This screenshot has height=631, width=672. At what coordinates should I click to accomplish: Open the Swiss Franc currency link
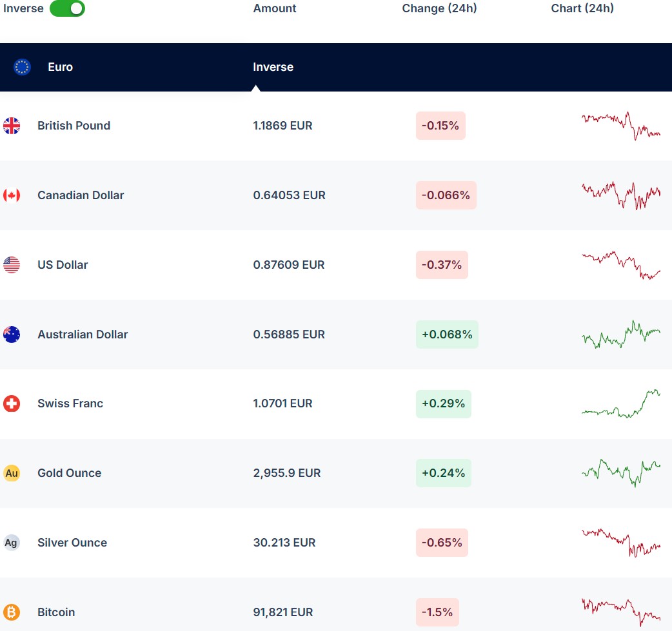click(x=70, y=403)
